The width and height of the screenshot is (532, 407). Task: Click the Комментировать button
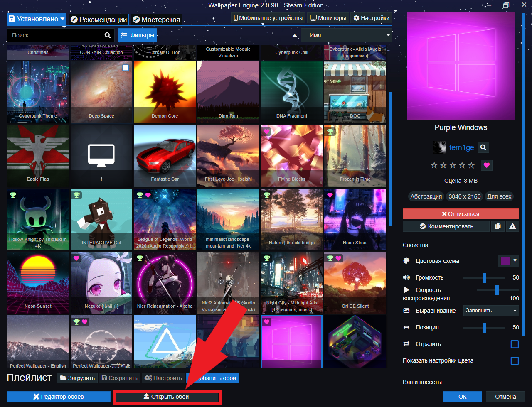point(446,226)
